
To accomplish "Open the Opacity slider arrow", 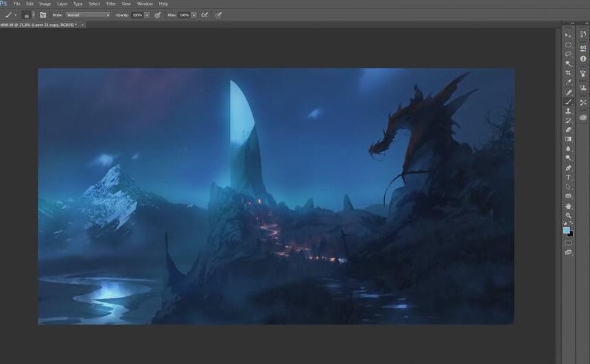I will [x=147, y=15].
